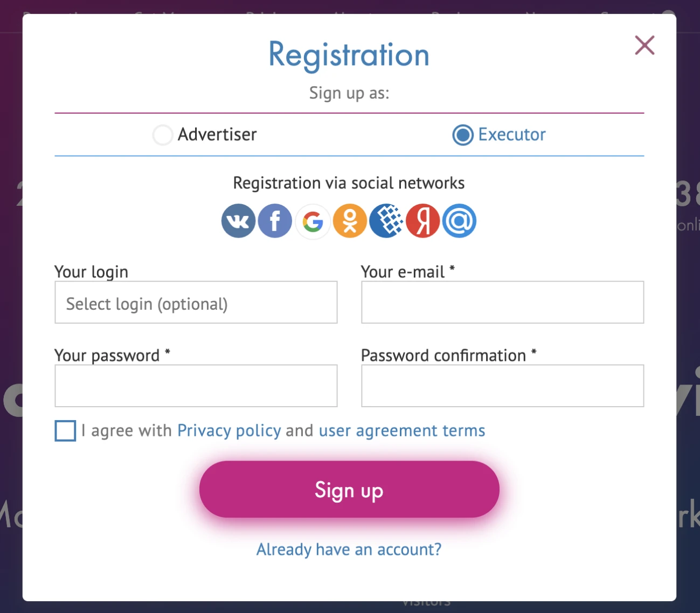Click the Password confirmation input box
The image size is (700, 613).
[x=502, y=386]
